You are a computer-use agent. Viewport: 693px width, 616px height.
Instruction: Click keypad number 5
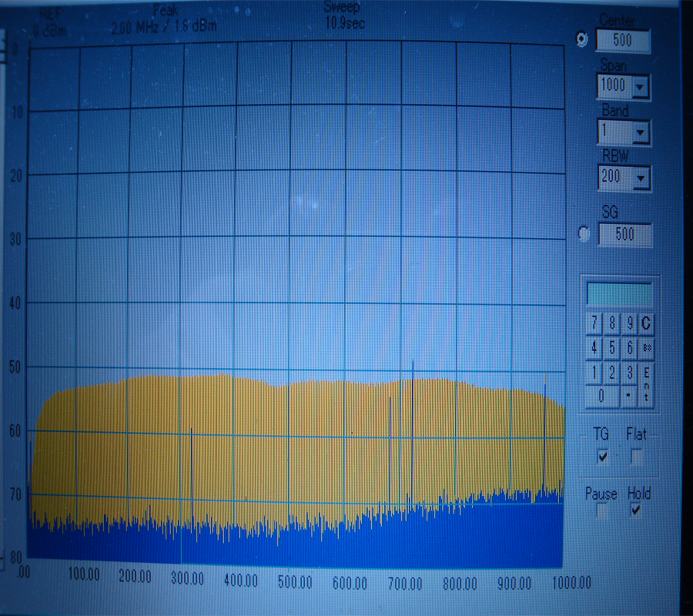click(612, 348)
